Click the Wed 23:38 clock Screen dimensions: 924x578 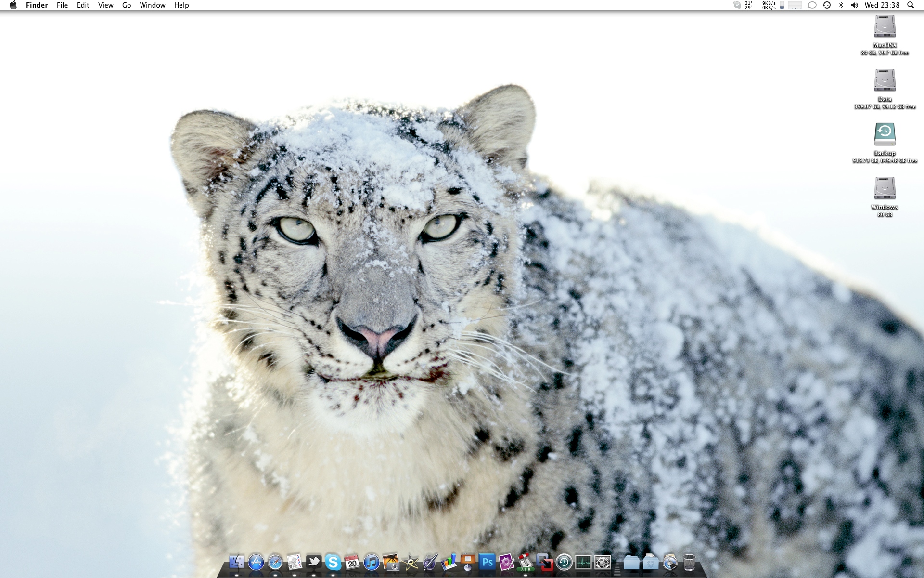[882, 5]
